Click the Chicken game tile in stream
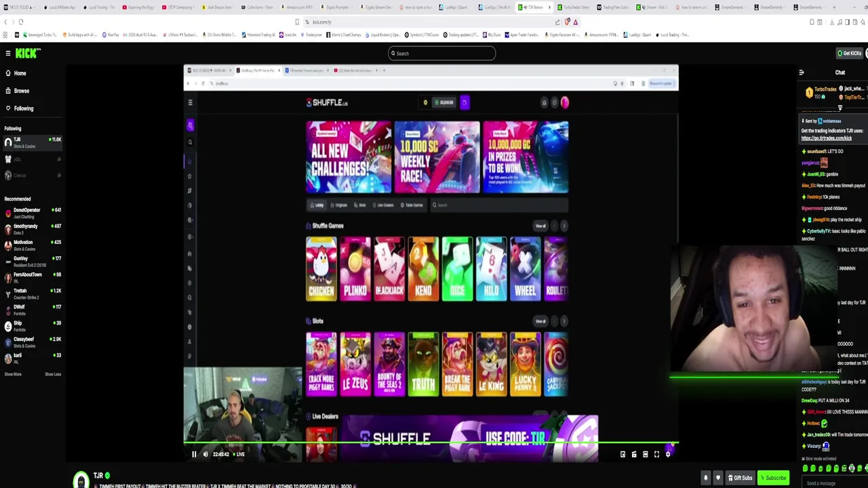Screen dimensions: 868x488 (321, 268)
